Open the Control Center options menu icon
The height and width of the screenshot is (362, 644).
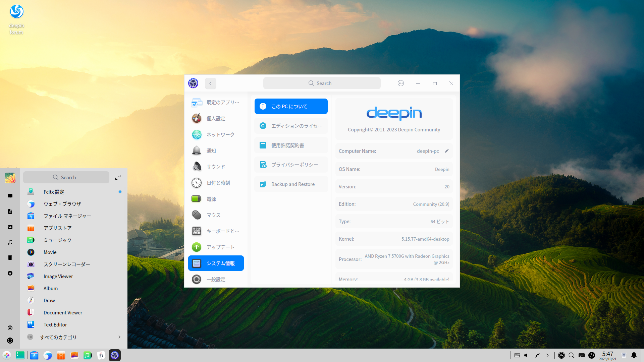point(401,83)
